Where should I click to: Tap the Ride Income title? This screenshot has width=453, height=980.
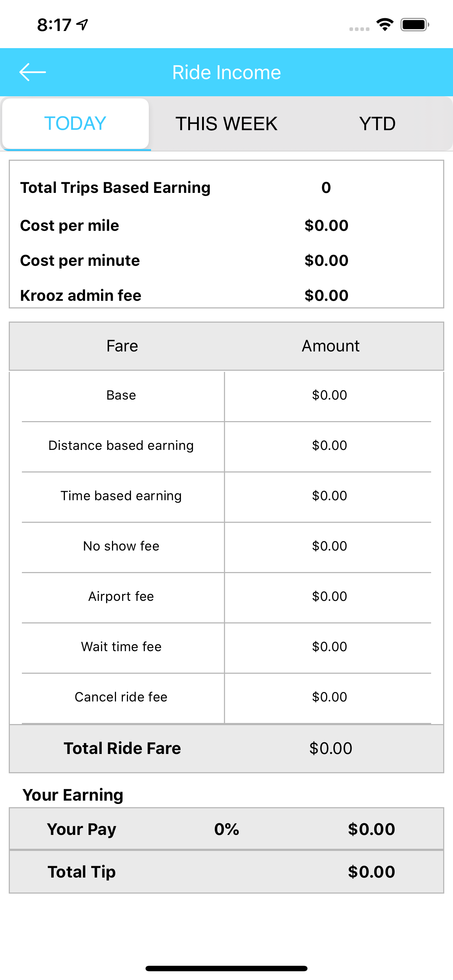coord(226,72)
